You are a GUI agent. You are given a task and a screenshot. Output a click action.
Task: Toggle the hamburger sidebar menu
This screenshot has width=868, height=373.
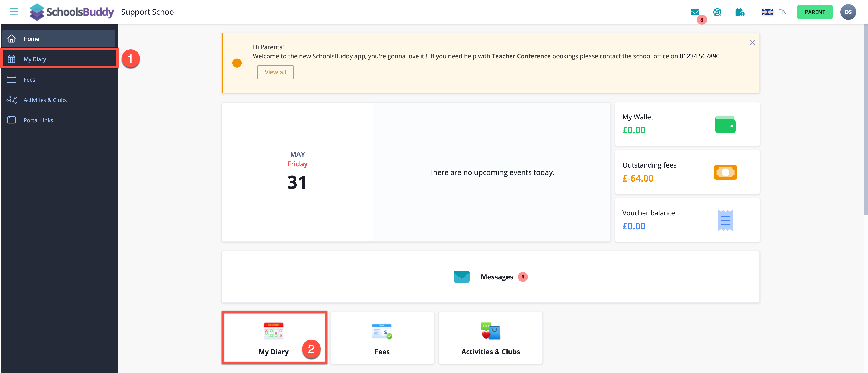point(14,12)
